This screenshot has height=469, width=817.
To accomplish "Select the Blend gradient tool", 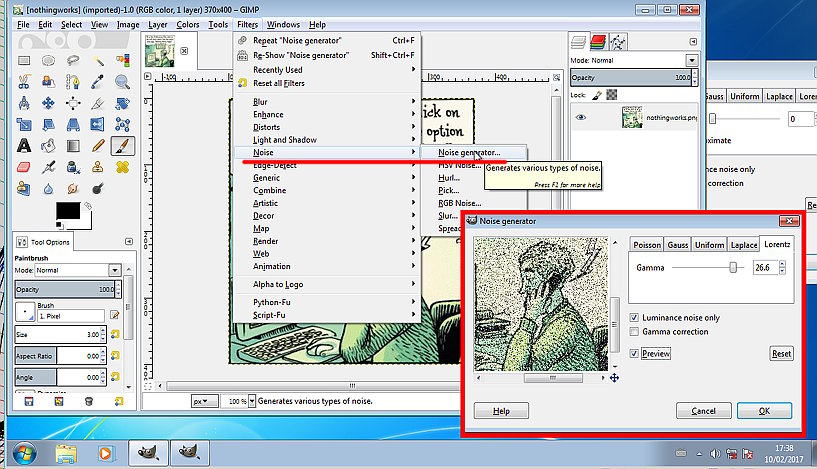I will 73,146.
